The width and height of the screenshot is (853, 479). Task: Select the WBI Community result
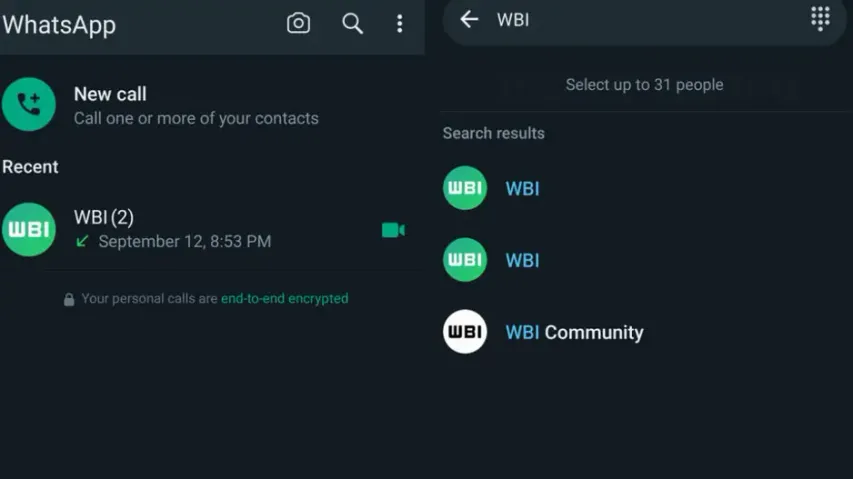coord(574,332)
